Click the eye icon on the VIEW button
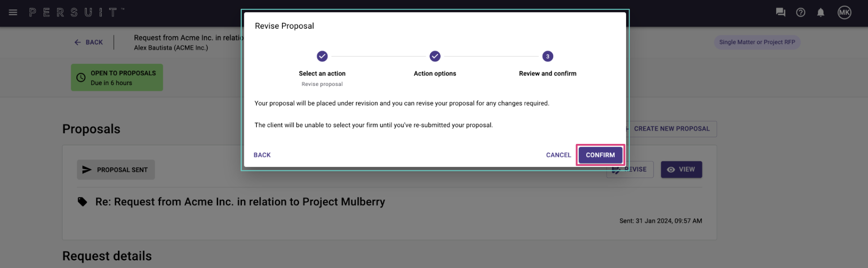This screenshot has height=268, width=868. 671,170
